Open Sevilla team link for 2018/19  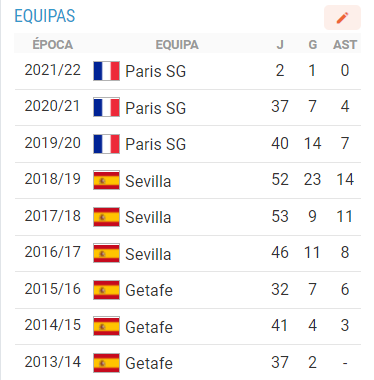(x=148, y=181)
